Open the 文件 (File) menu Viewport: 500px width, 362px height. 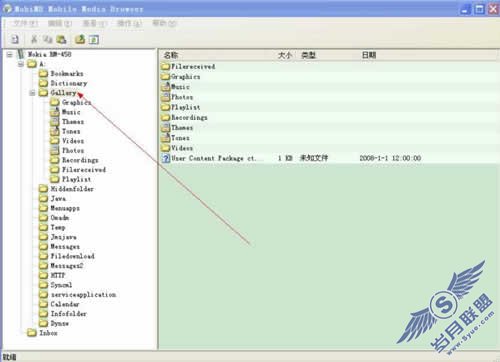pos(25,23)
